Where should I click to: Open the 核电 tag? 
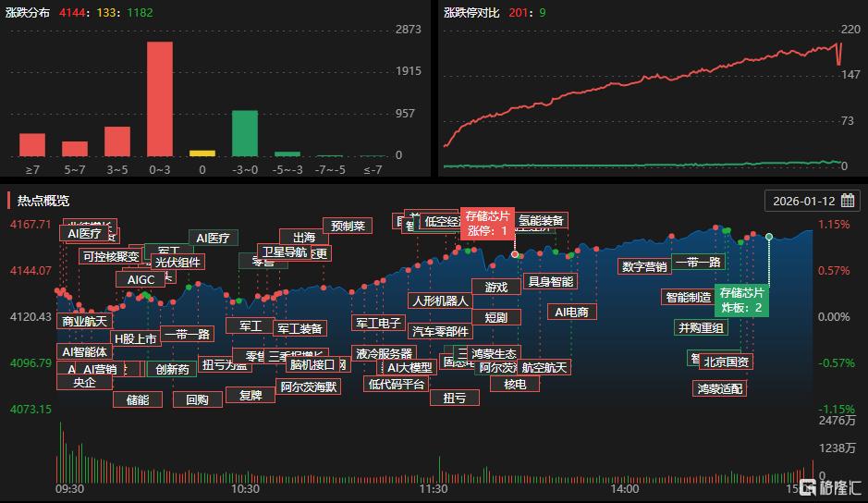tap(515, 384)
